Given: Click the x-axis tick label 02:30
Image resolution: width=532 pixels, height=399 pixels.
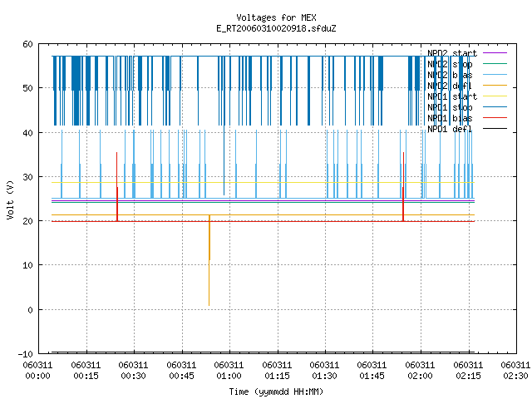Looking at the screenshot, I should coord(515,376).
